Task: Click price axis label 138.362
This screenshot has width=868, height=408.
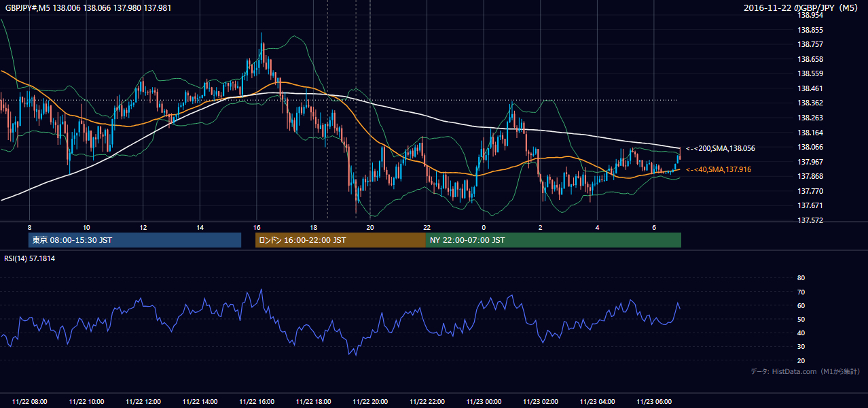Action: [810, 103]
